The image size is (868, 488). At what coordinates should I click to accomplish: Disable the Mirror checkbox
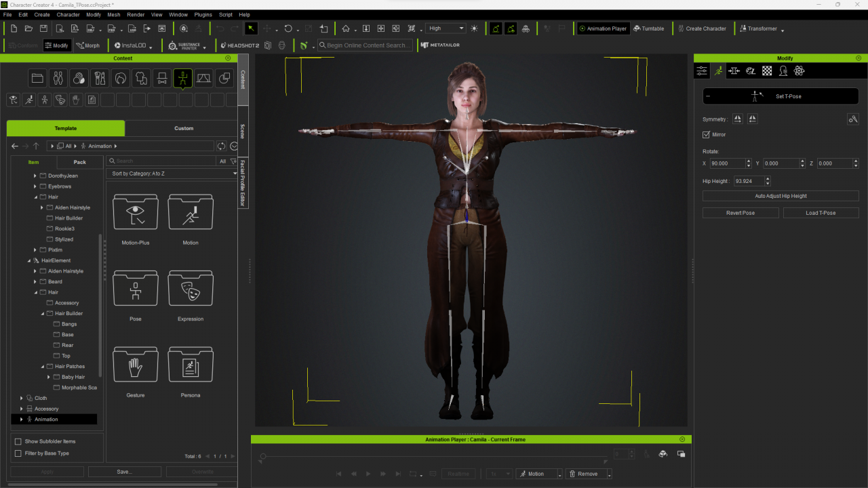(707, 135)
